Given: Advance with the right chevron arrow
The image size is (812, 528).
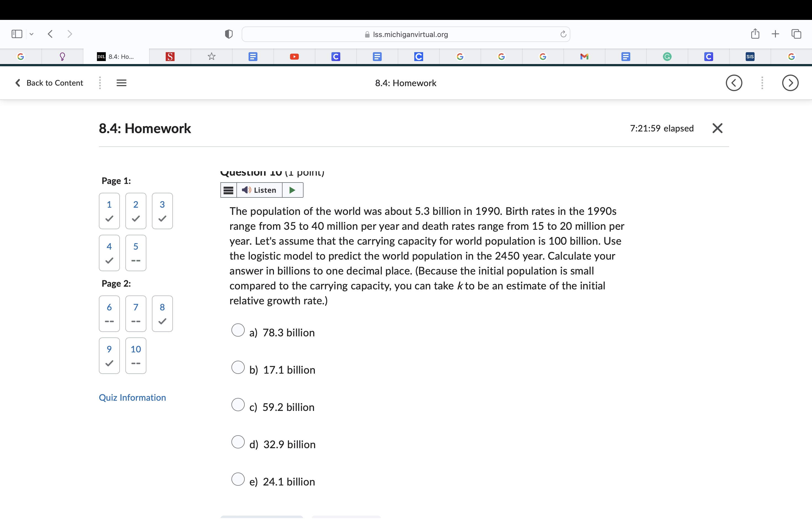Looking at the screenshot, I should pos(790,83).
